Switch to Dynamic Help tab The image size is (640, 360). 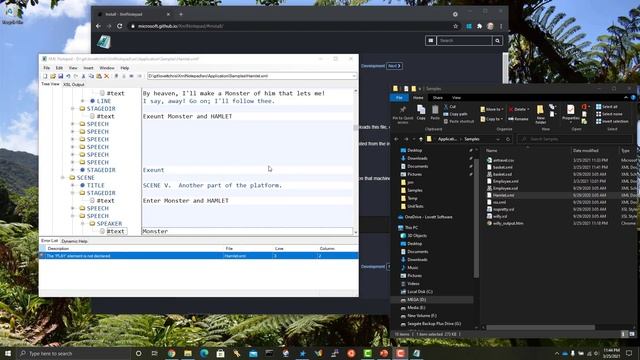74,241
